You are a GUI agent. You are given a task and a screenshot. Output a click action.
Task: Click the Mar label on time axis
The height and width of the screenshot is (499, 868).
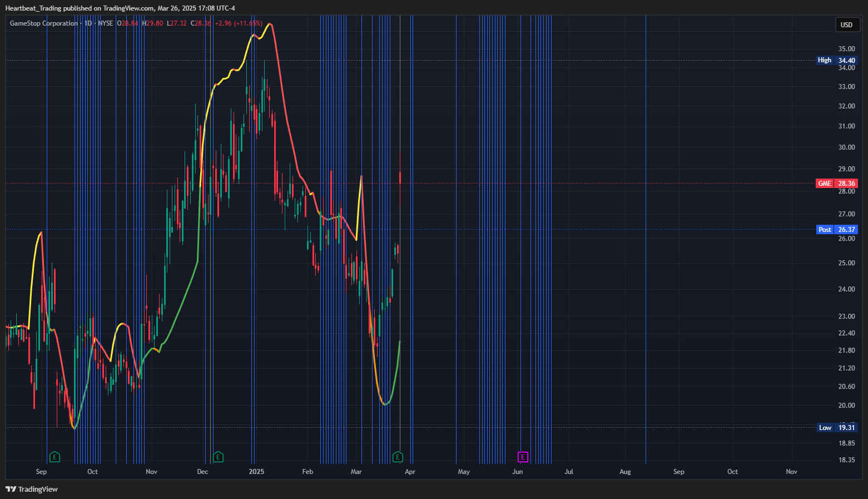(x=356, y=472)
